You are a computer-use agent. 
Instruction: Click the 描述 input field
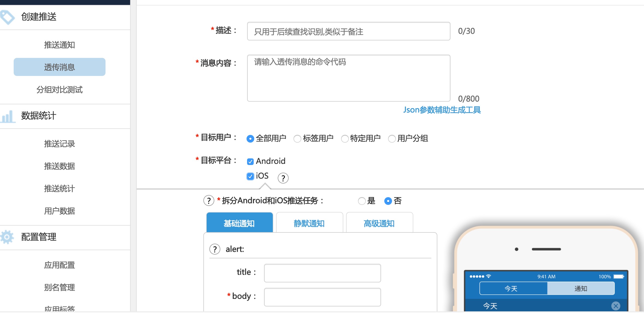pos(348,31)
